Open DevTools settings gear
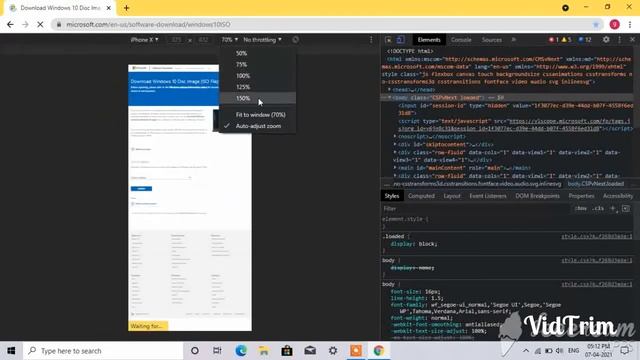Screen dimensions: 640x360 606,40
